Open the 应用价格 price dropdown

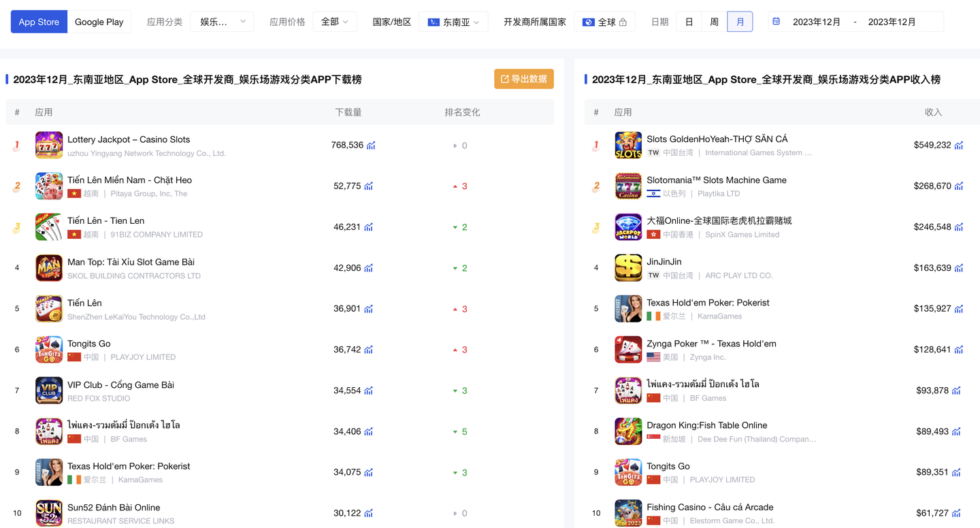335,22
